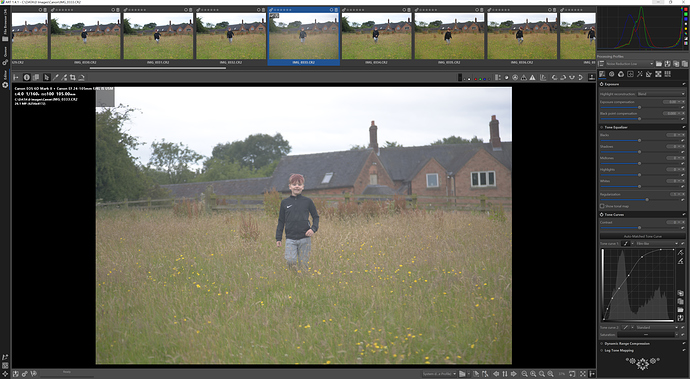Screen dimensions: 690x379
Task: Activate the white balance color picker tool
Action: pyautogui.click(x=55, y=77)
